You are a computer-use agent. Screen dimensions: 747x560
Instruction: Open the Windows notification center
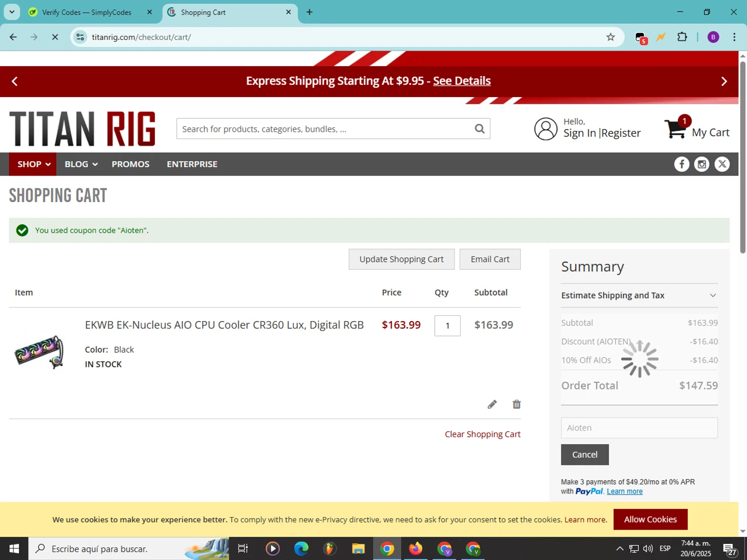(730, 549)
